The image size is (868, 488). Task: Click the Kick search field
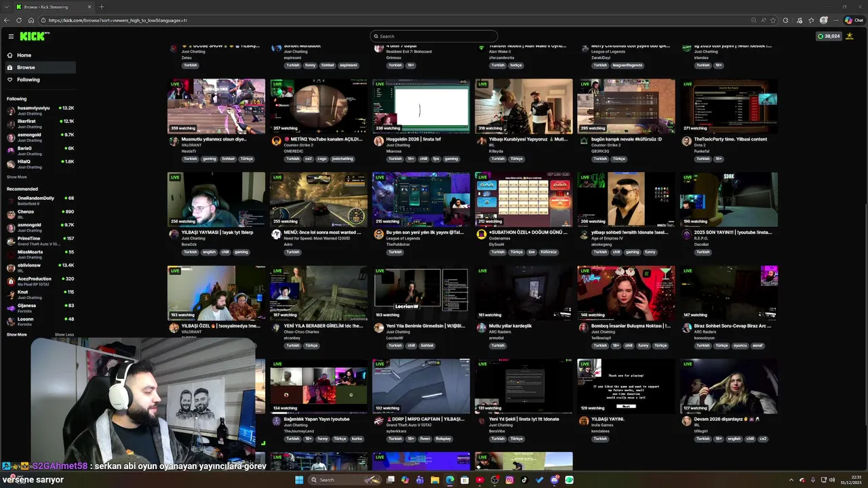(x=434, y=36)
